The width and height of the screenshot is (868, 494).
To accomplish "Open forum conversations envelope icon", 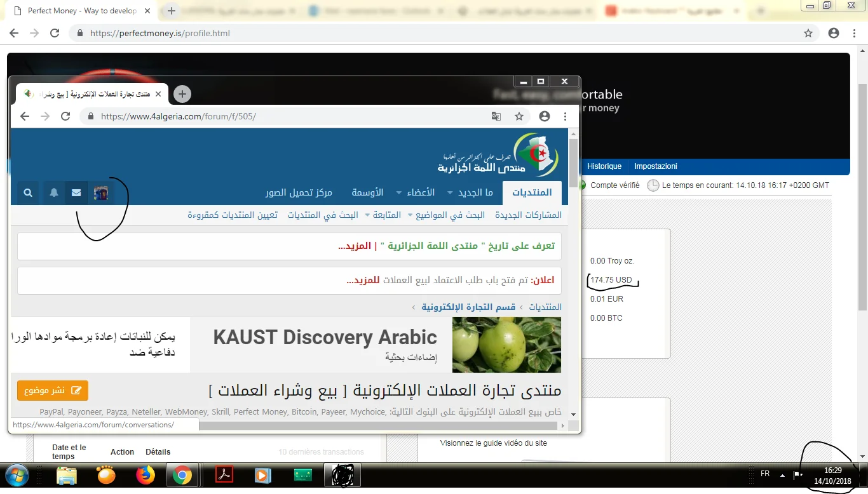I will [76, 192].
